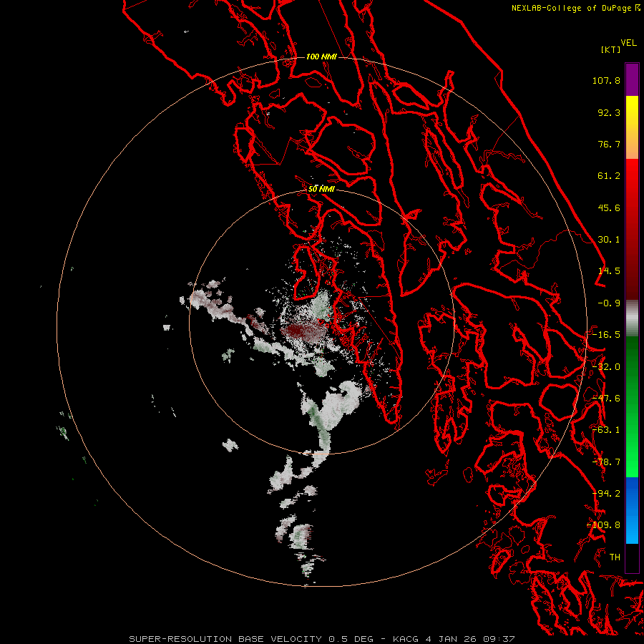Viewport: 644px width, 644px height.
Task: Select the 100 NMI range ring label
Action: click(x=321, y=57)
